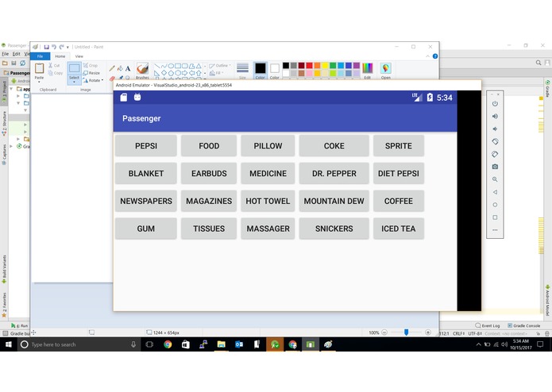Image resolution: width=552 pixels, height=392 pixels.
Task: Click the emulator back triangle icon
Action: tap(495, 192)
